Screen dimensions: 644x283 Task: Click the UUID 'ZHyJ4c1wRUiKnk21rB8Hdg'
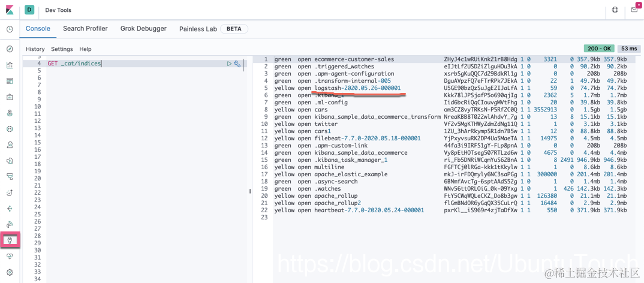480,59
